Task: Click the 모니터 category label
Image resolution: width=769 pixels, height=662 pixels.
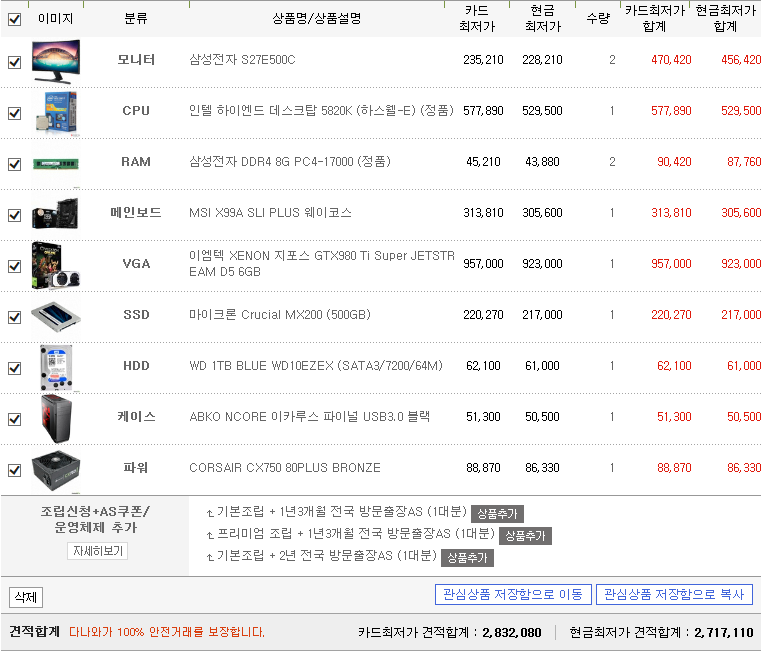Action: (136, 60)
